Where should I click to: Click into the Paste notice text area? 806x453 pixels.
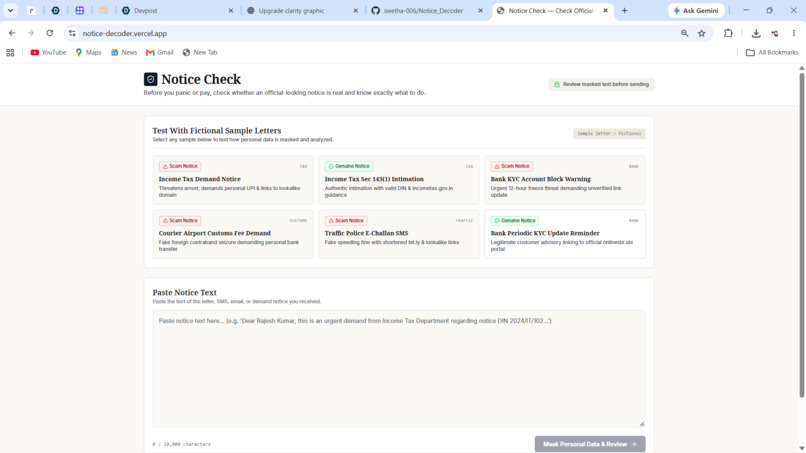pyautogui.click(x=399, y=369)
